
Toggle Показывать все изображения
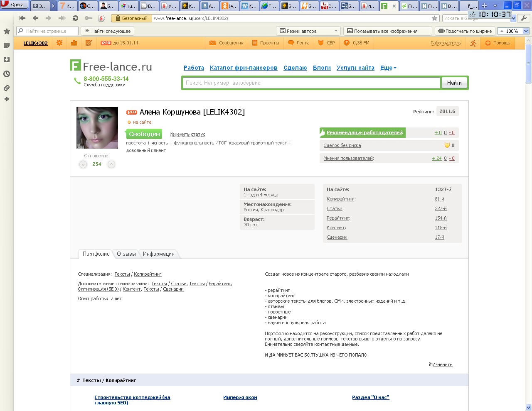click(387, 31)
